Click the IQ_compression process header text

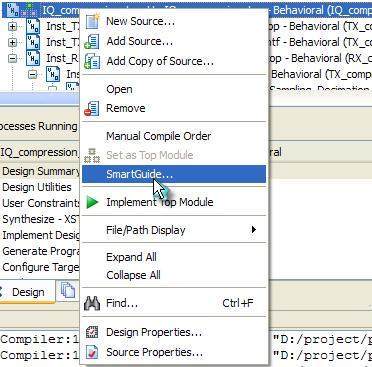click(x=39, y=152)
